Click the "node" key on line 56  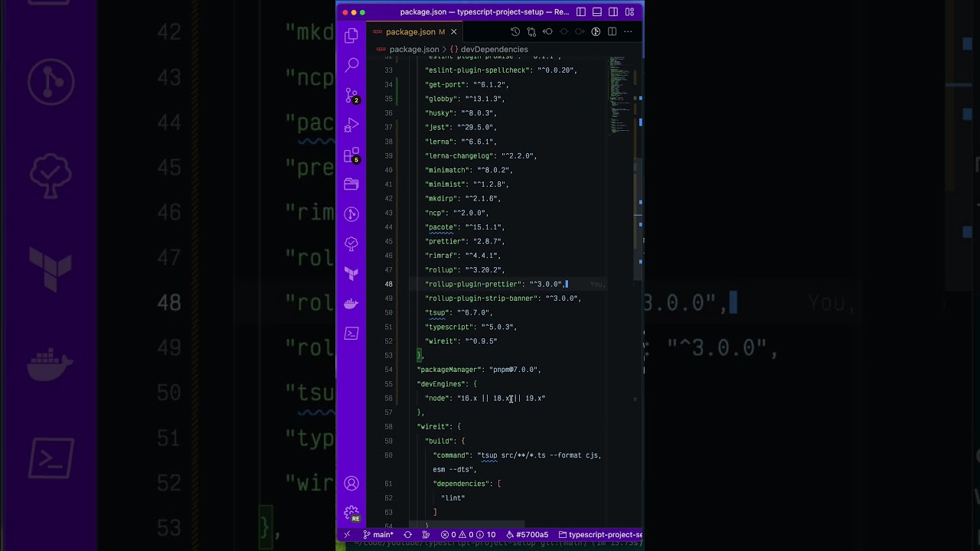437,398
